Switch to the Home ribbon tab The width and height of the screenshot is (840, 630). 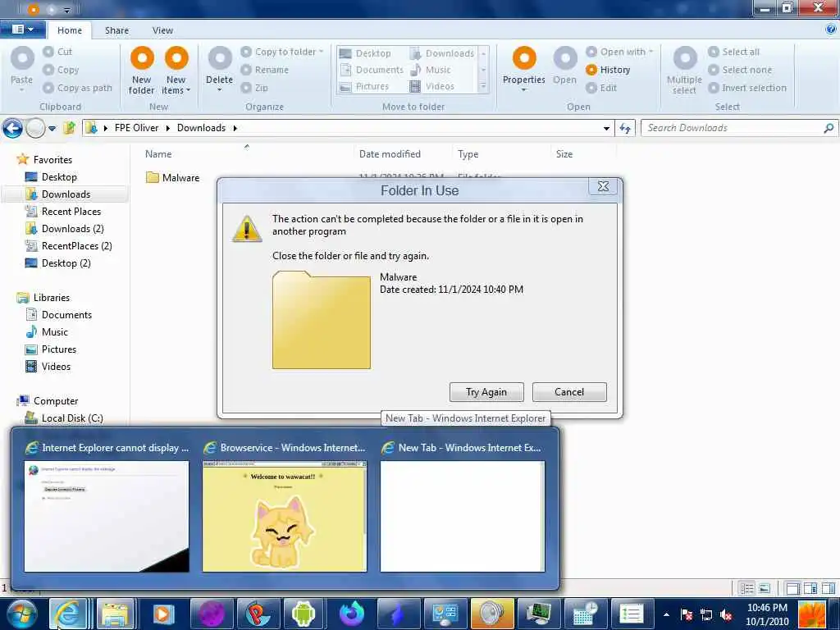[x=70, y=30]
